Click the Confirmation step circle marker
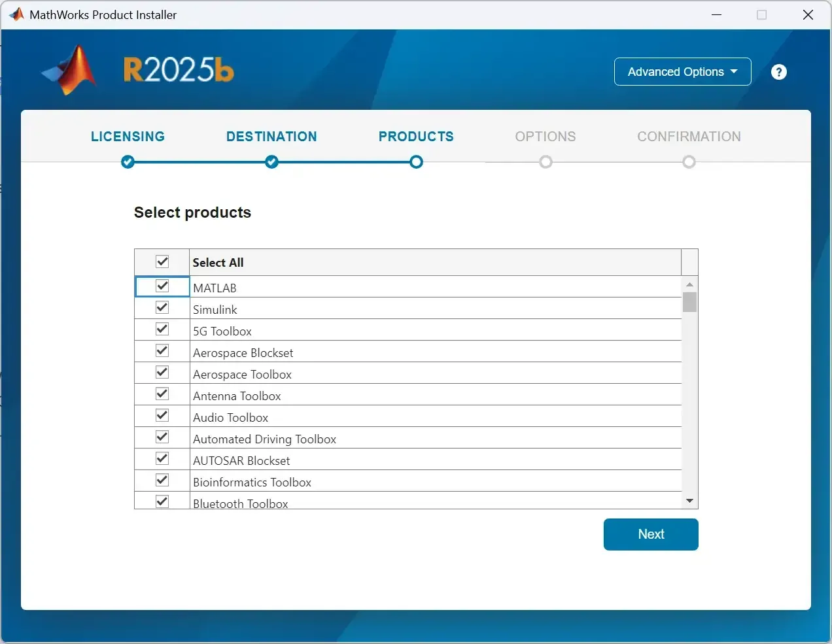The height and width of the screenshot is (644, 832). (689, 161)
